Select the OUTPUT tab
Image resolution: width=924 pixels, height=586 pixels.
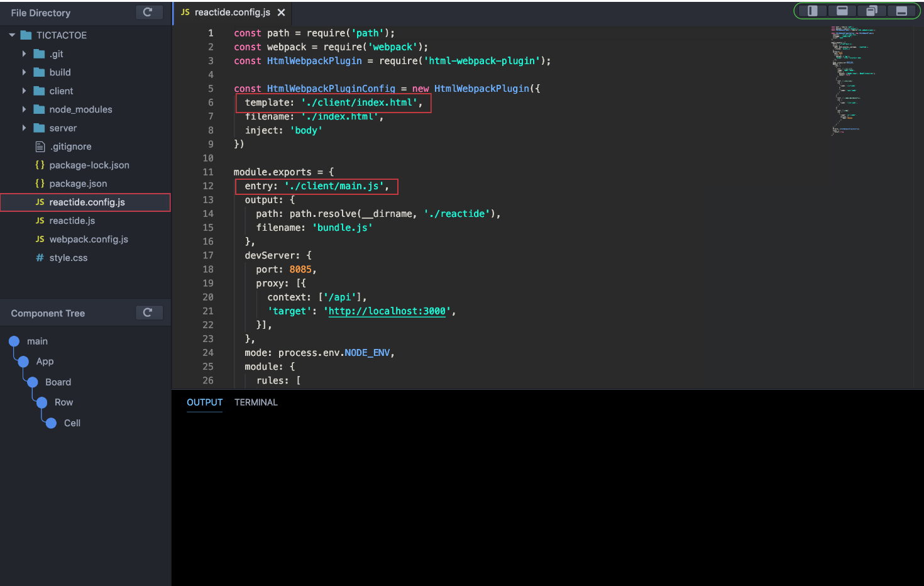204,402
